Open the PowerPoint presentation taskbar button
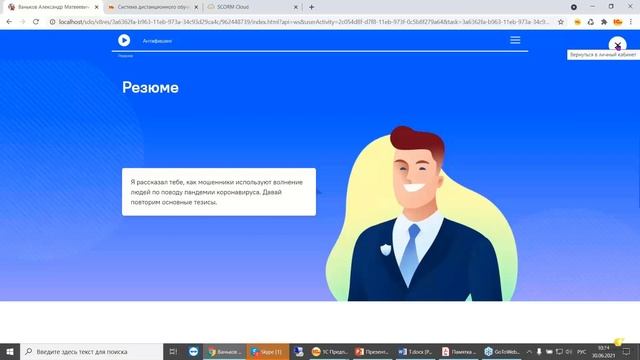This screenshot has height=360, width=640. 372,351
